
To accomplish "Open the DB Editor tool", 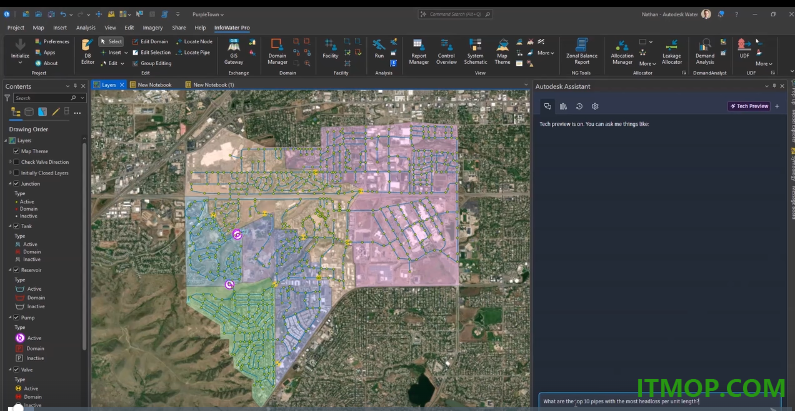I will coord(88,51).
